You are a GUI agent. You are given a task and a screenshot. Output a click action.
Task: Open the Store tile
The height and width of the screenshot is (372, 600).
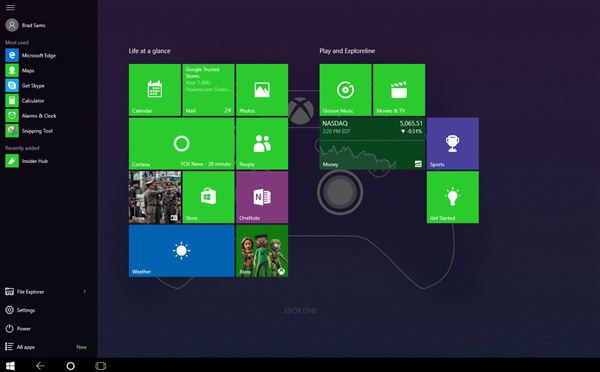[x=209, y=197]
